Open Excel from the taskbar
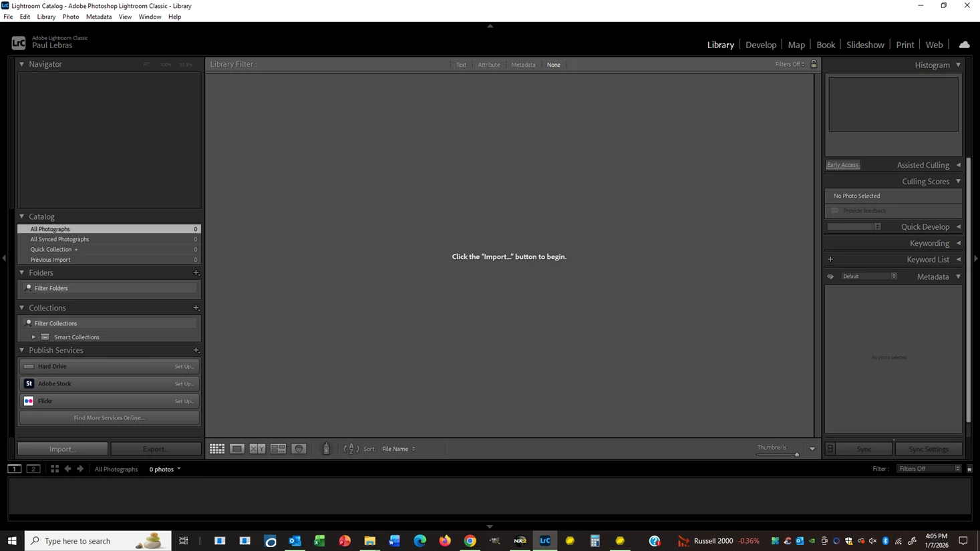The image size is (980, 551). [x=319, y=541]
